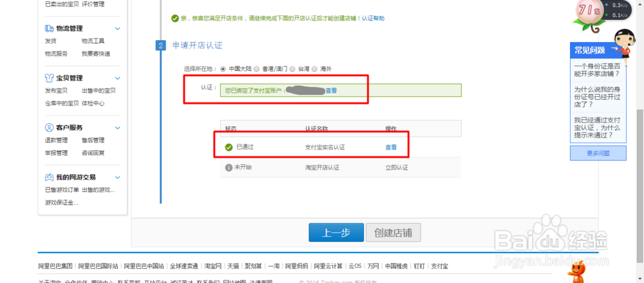Screen dimensions: 644x283
Task: Click the 认证帮助 link
Action: tap(373, 18)
